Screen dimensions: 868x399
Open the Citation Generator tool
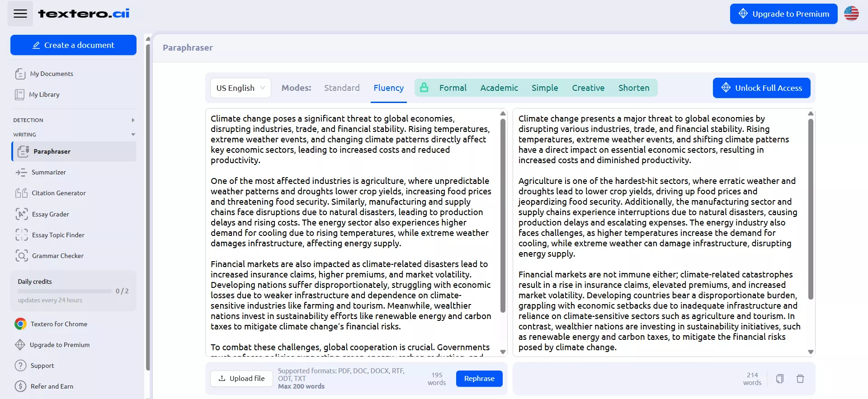(58, 193)
